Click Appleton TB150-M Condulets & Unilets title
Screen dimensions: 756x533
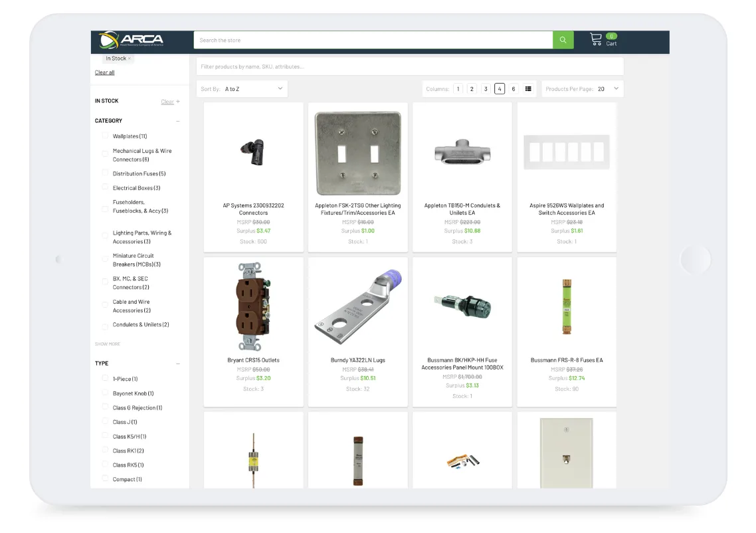(462, 209)
